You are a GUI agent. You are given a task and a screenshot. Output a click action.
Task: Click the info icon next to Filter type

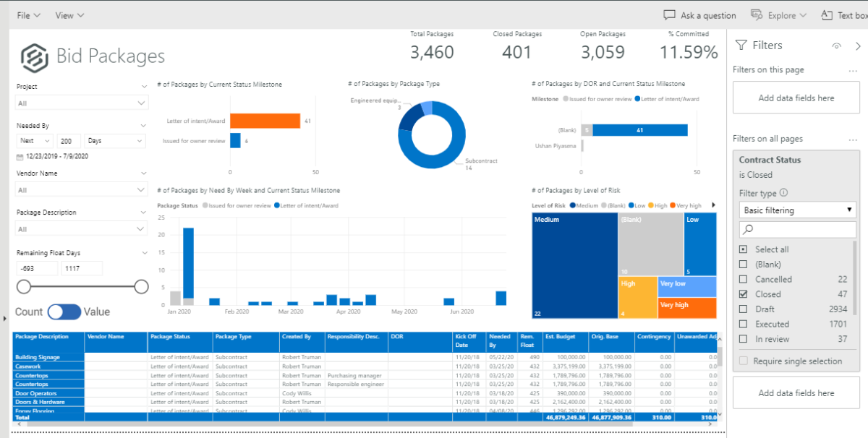tap(784, 193)
